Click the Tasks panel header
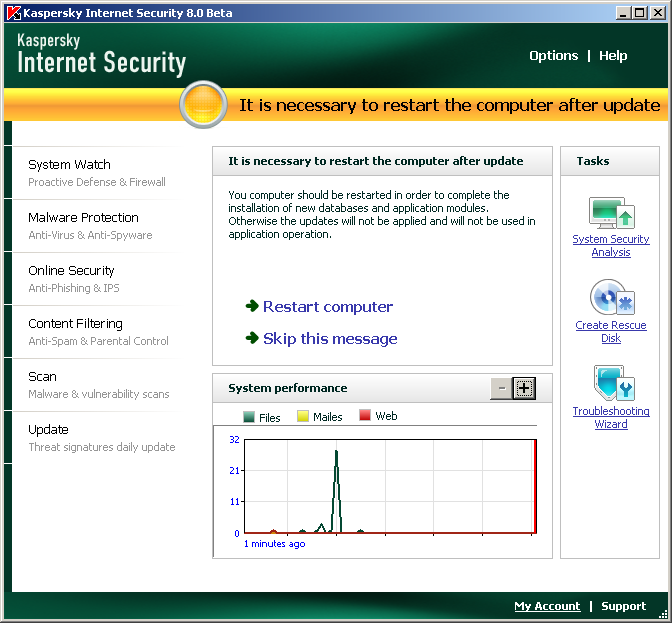Screen dimensions: 672x623 pos(609,161)
